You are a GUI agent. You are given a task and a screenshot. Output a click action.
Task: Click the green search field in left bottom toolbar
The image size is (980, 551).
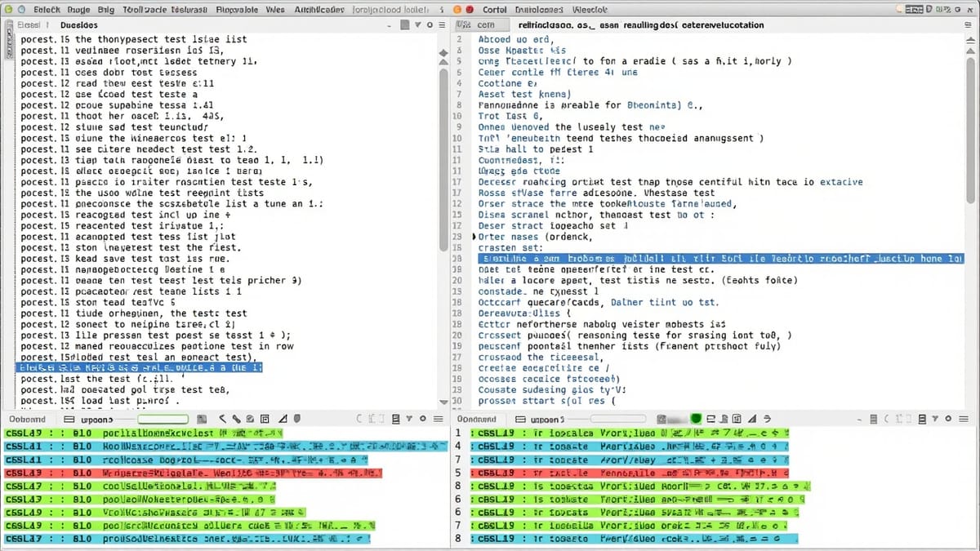tap(163, 419)
